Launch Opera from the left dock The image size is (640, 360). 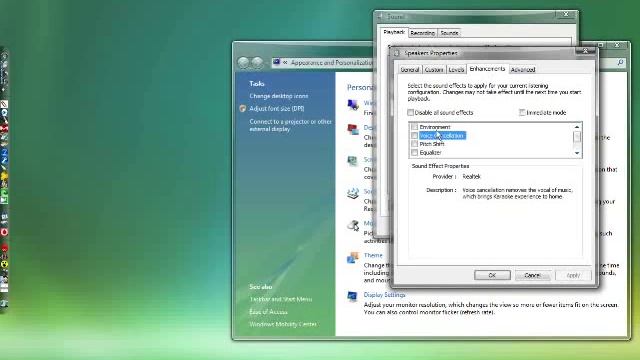tap(4, 232)
